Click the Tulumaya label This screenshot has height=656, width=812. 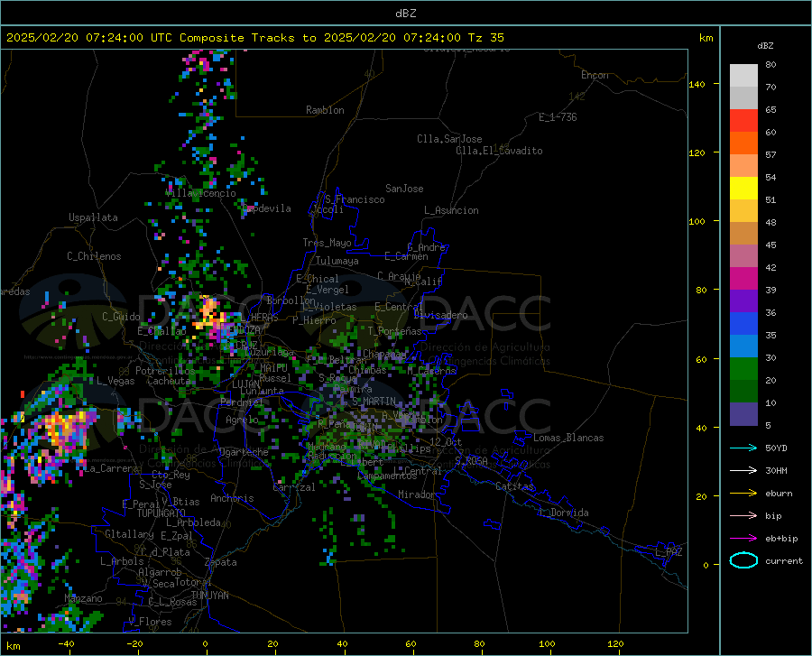coord(337,261)
